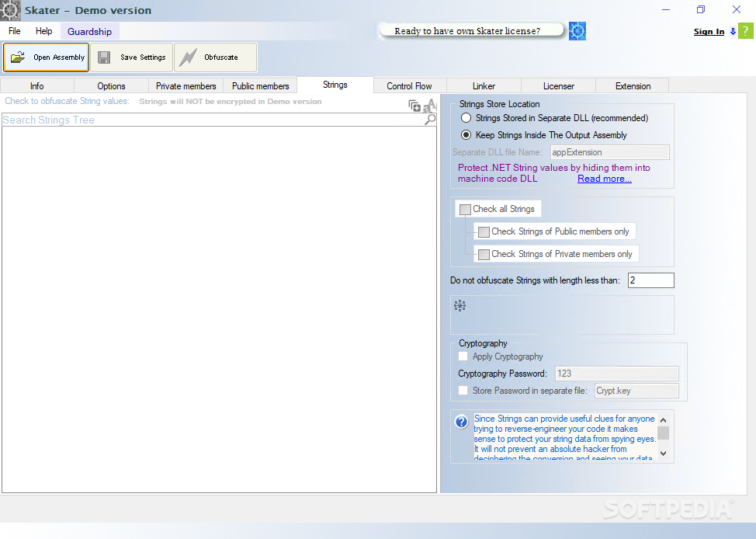Click the blue Skater wheel license icon
This screenshot has height=539, width=756.
coord(577,31)
